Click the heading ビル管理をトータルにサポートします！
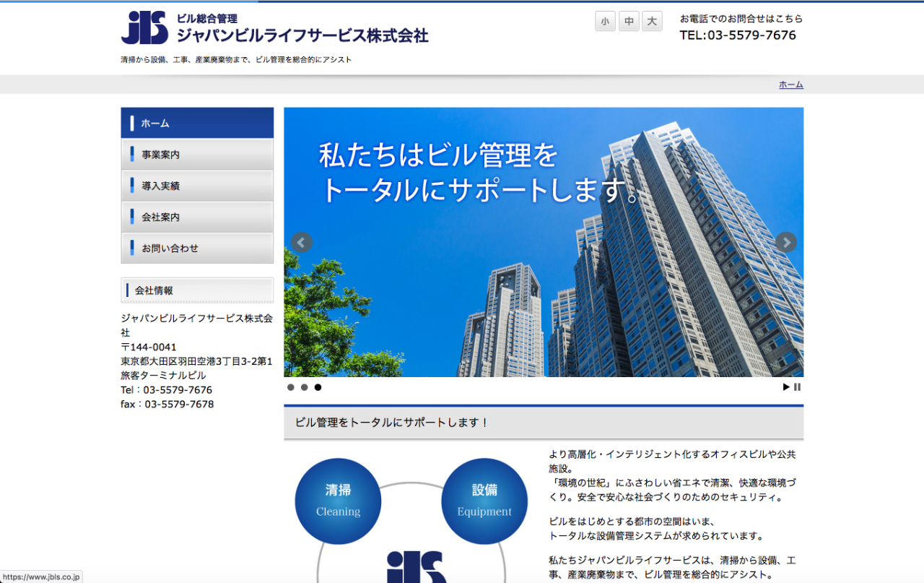Viewport: 924px width, 583px height. [392, 423]
